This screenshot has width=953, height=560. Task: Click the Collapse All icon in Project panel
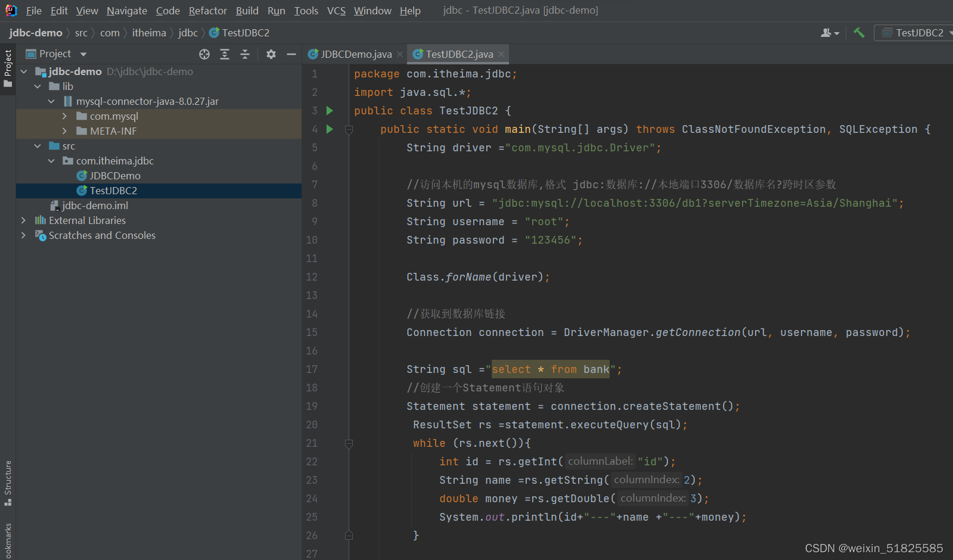pyautogui.click(x=245, y=54)
